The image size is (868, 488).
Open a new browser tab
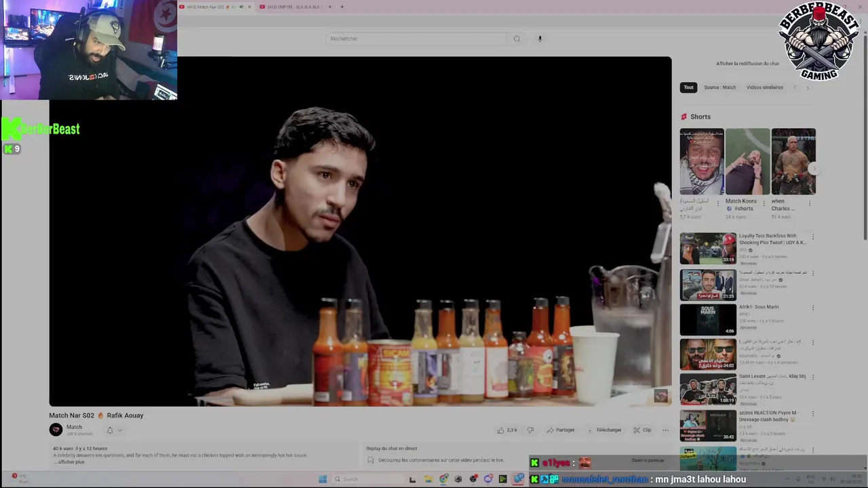[342, 7]
